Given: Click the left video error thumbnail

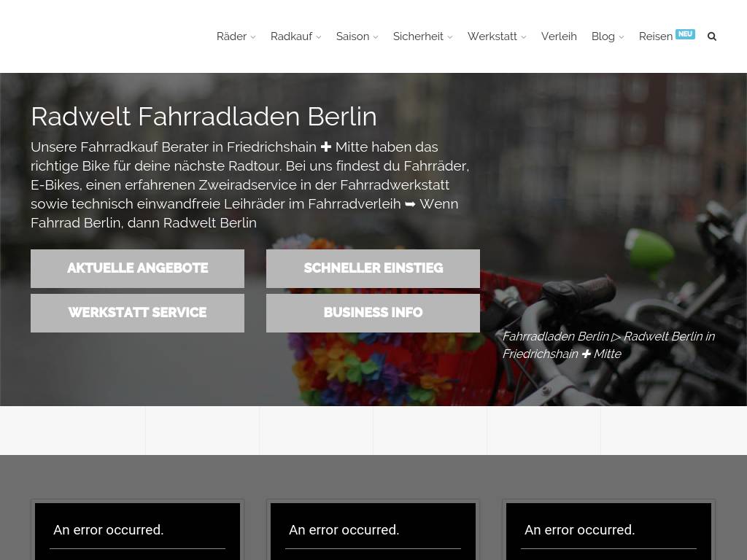Looking at the screenshot, I should point(137,531).
